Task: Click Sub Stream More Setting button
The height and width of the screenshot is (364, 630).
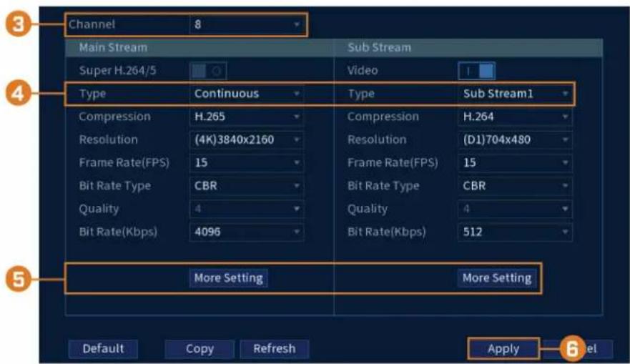Action: click(497, 278)
